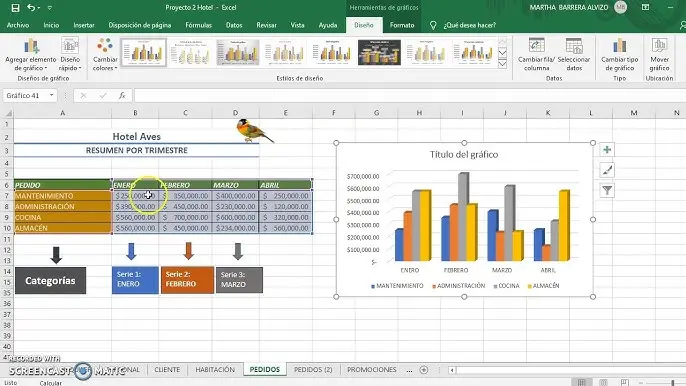Select the ADMINISTRACIÓN cell in column A
This screenshot has width=686, height=386.
tap(63, 207)
